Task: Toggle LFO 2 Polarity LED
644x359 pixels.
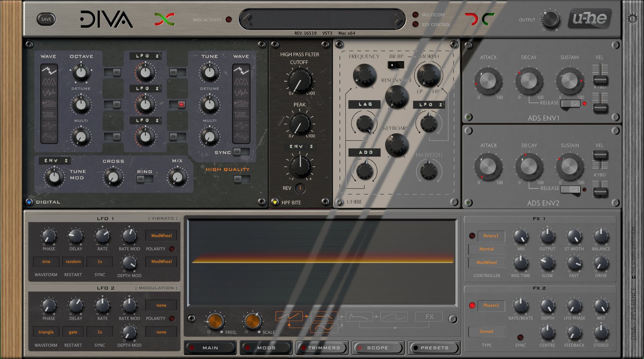Action: coord(172,318)
